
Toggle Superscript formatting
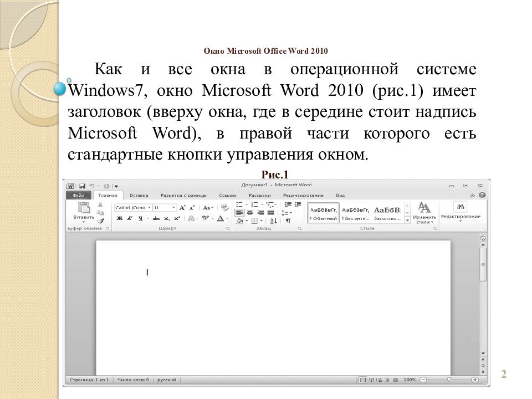[177, 218]
